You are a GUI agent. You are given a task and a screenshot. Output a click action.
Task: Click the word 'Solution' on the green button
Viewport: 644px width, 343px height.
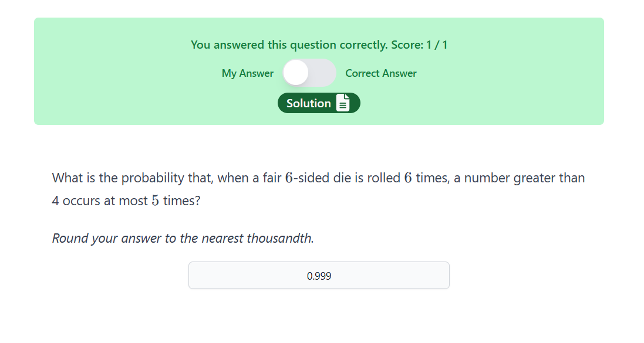(308, 103)
